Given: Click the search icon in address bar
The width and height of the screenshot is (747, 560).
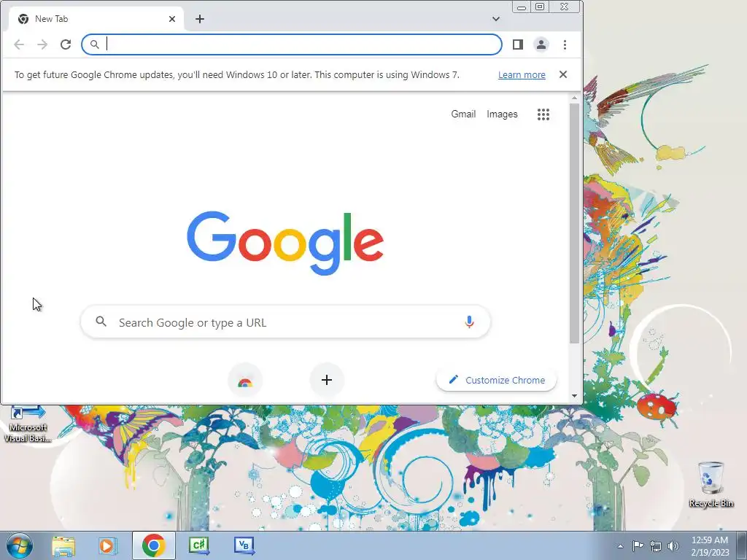Looking at the screenshot, I should coord(94,44).
